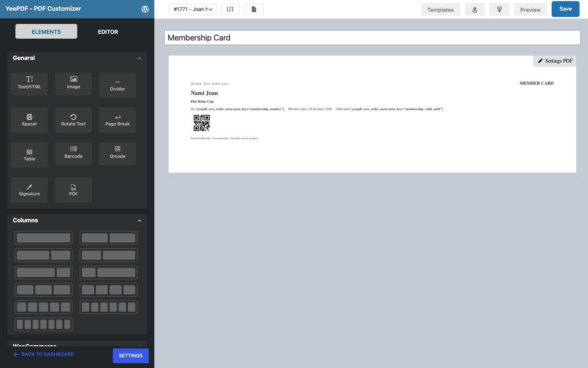Switch to the EDITOR tab
Viewport: 588px width, 368px height.
108,32
